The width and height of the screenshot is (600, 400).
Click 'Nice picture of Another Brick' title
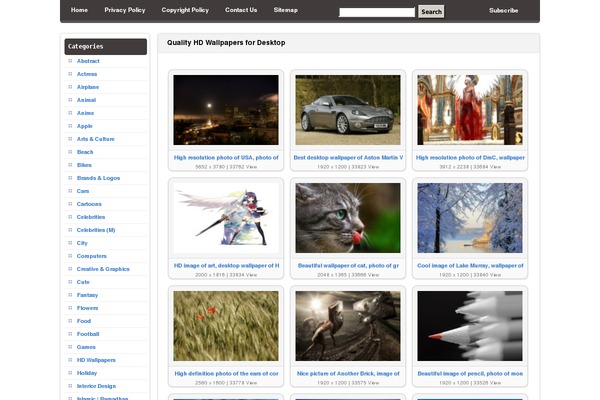coord(348,373)
